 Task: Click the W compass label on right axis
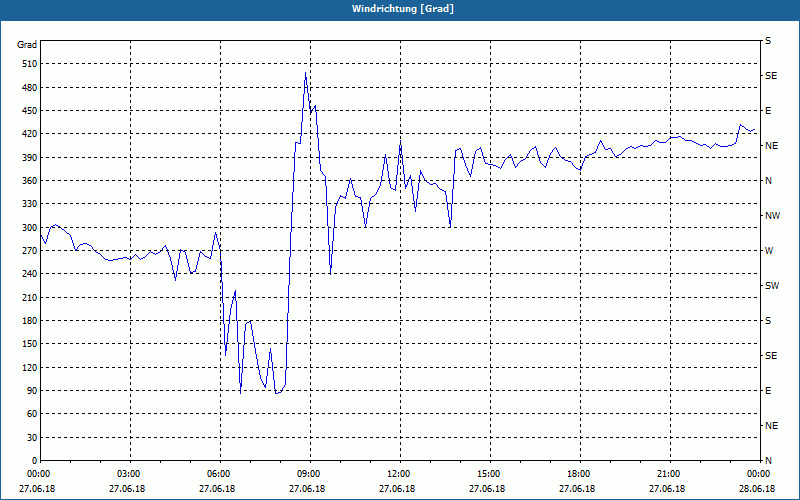[x=769, y=251]
